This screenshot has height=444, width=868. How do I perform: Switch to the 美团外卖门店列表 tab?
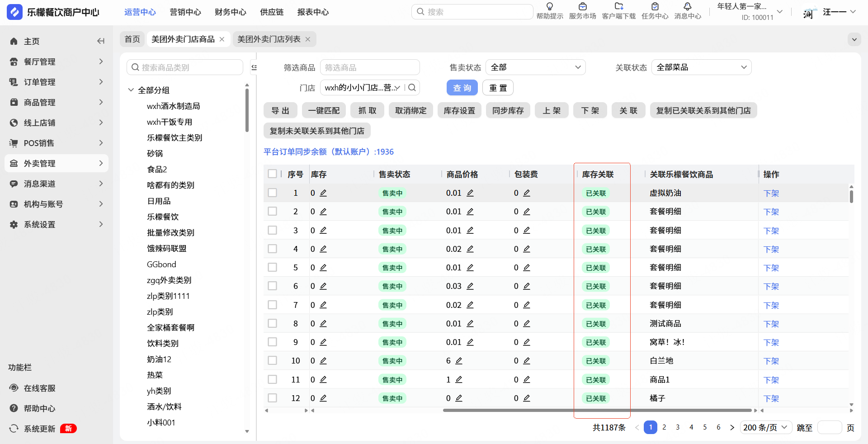pos(269,39)
